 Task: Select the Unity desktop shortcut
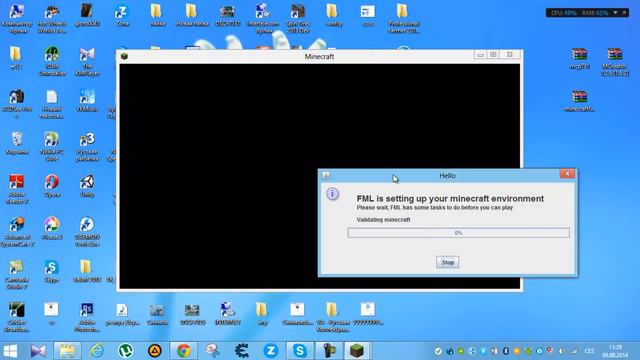click(87, 186)
